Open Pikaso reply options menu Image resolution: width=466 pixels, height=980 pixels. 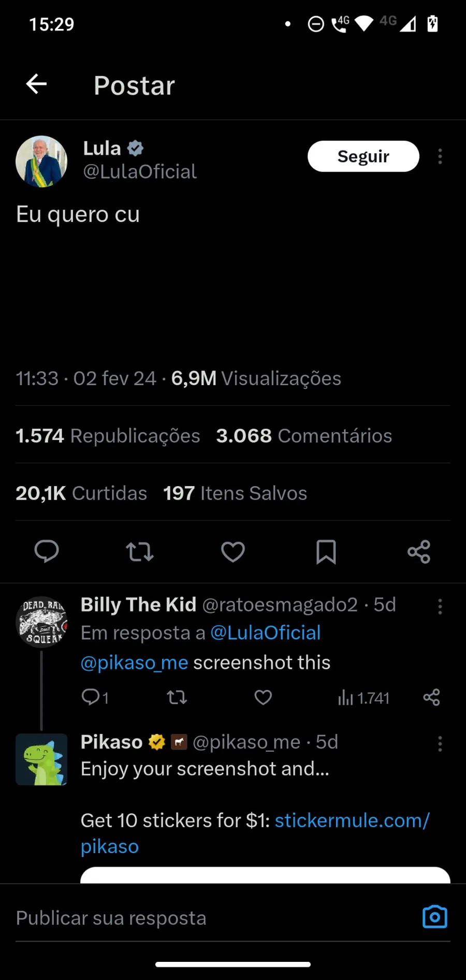click(x=440, y=744)
